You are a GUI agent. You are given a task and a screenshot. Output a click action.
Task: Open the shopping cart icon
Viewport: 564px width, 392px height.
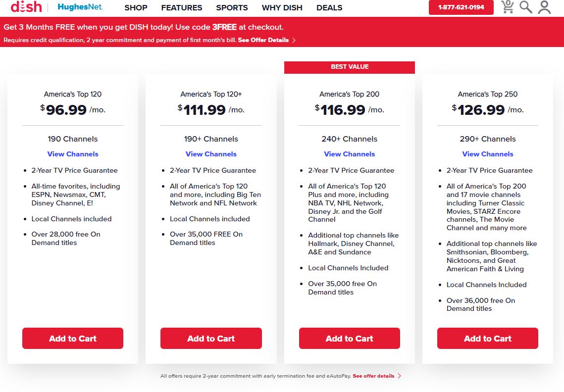(508, 7)
